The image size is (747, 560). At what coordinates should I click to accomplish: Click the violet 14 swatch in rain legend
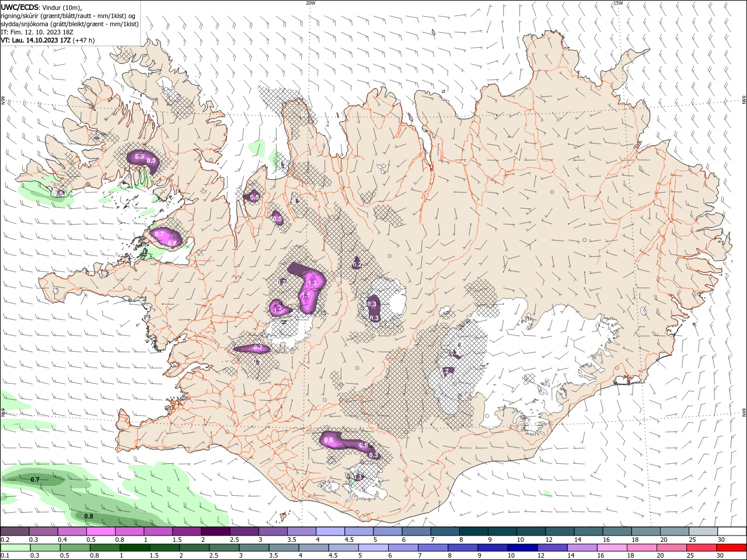[582, 548]
